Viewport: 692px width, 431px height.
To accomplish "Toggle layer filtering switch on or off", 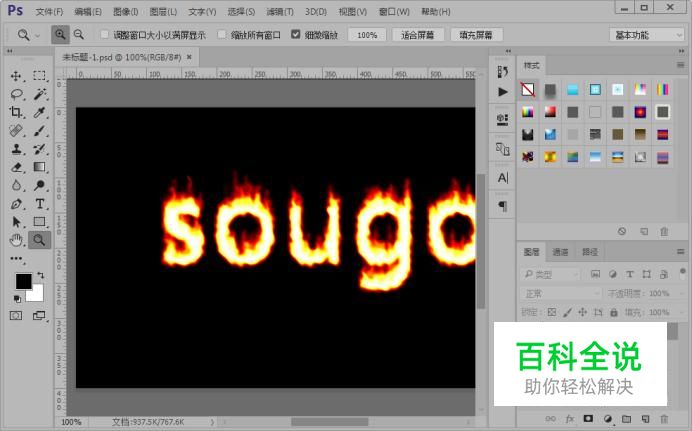I will 683,272.
